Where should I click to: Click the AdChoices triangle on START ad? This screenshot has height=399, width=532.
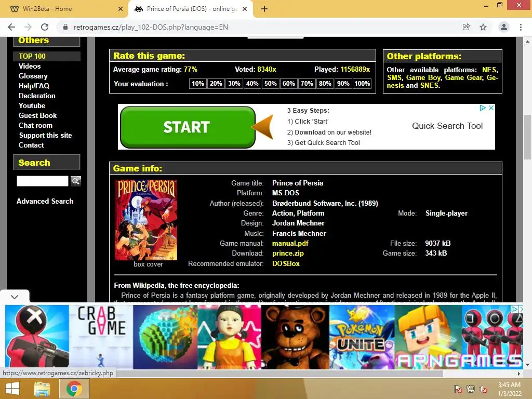[483, 108]
